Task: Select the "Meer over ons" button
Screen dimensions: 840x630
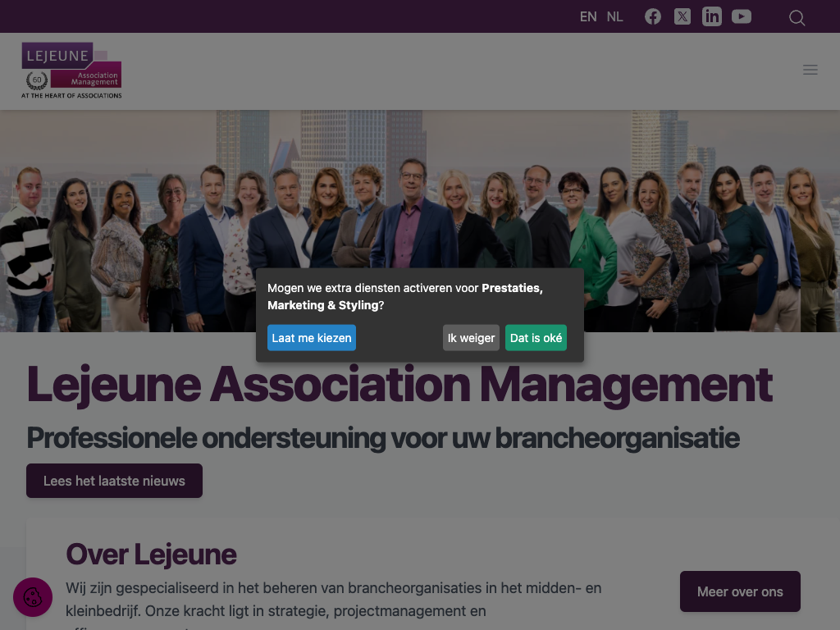Action: click(x=740, y=591)
